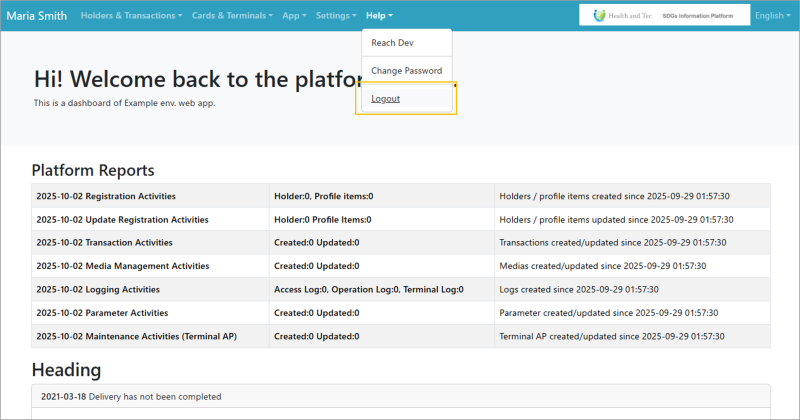
Task: Open the English language selector
Action: tap(772, 16)
